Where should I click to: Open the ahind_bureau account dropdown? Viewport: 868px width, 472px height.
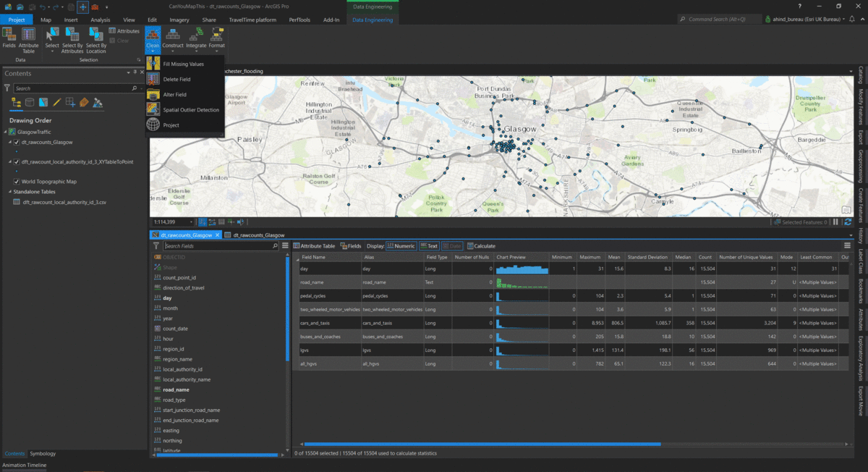click(805, 20)
